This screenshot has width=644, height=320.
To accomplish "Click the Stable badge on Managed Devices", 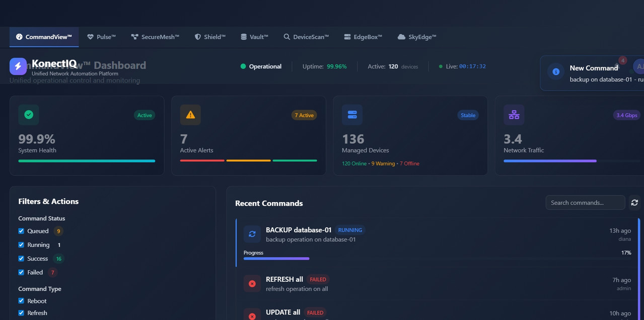I will click(x=468, y=115).
